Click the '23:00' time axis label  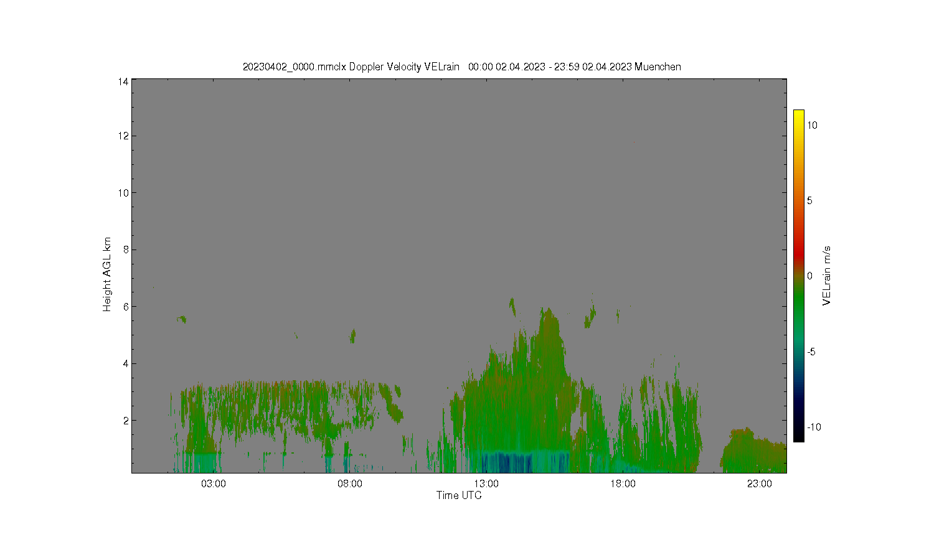click(x=760, y=484)
